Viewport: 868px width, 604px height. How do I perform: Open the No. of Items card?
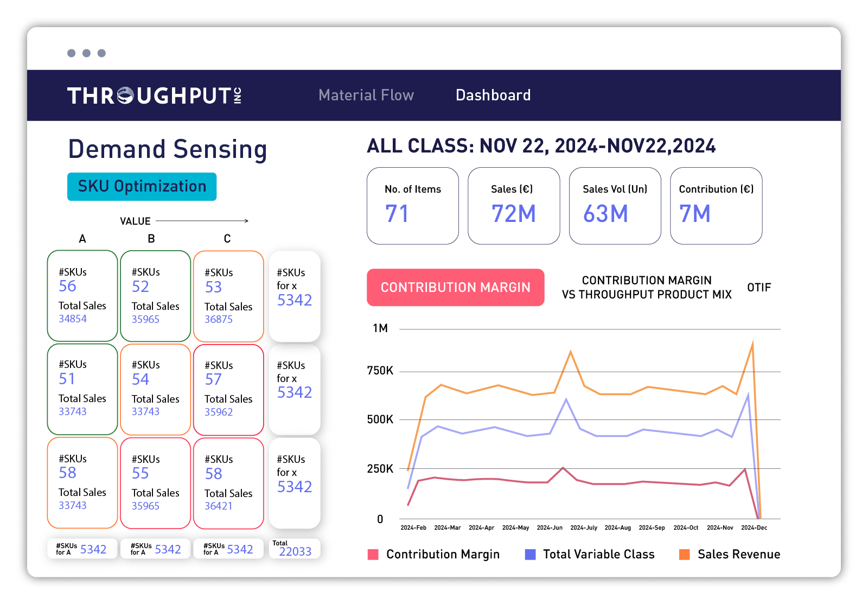click(412, 206)
